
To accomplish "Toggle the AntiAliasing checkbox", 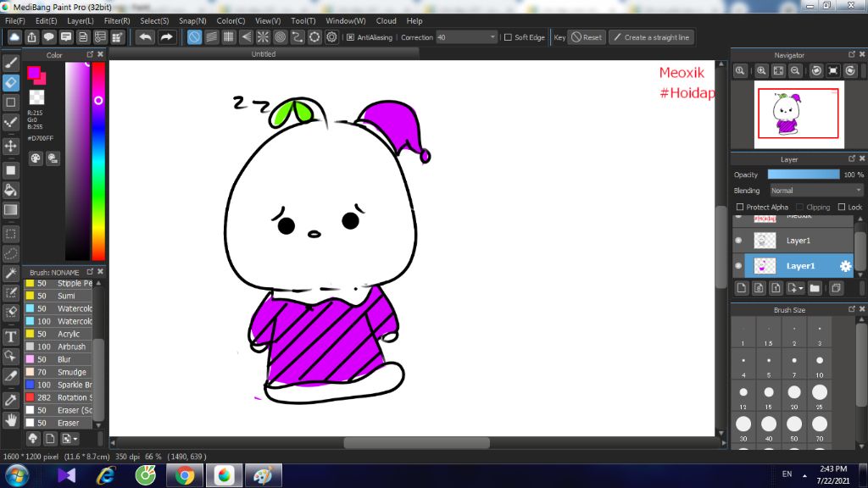I will tap(351, 37).
